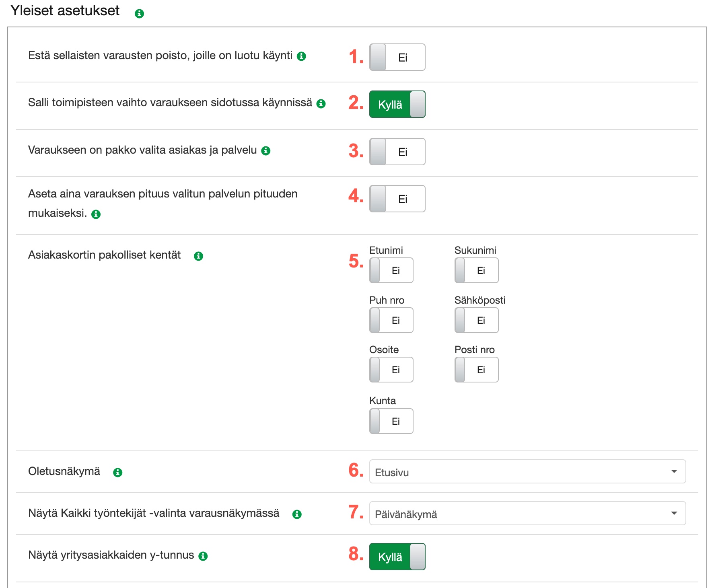Click info icon next to Oletusnäkymä
The image size is (712, 588).
[x=117, y=473]
